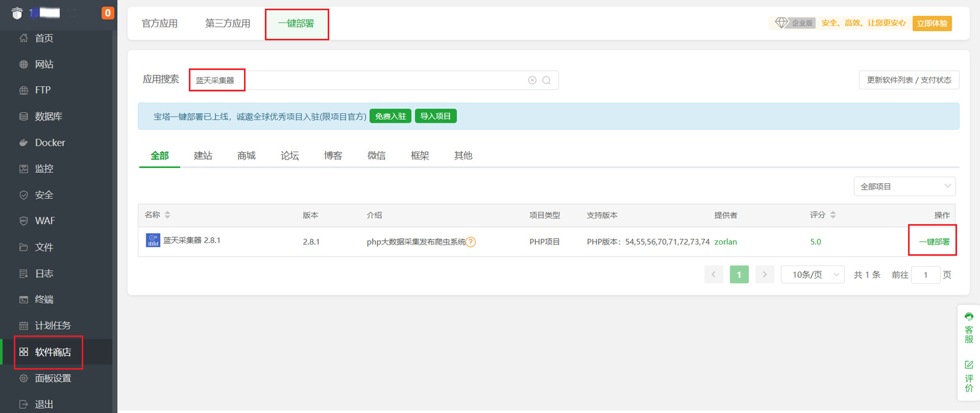The height and width of the screenshot is (413, 980).
Task: Select the 商城 category tab
Action: (247, 156)
